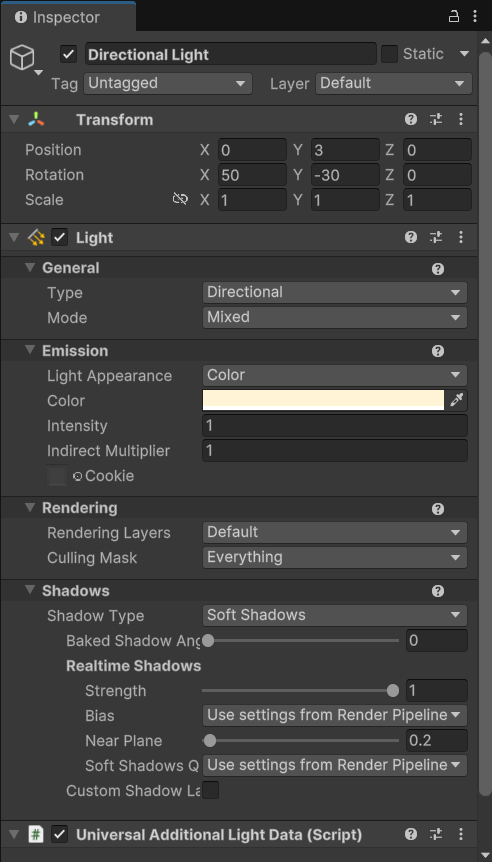Click the Intensity input field
Screen dimensions: 492x862
pyautogui.click(x=335, y=426)
